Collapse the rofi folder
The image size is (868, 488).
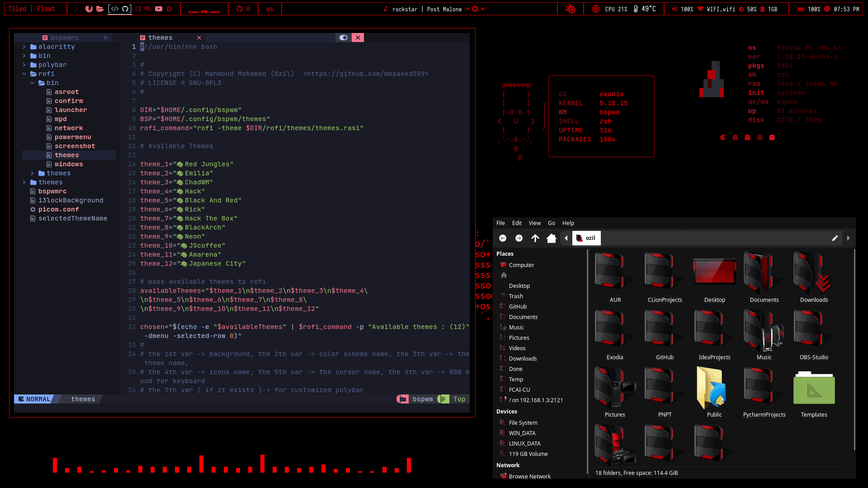click(x=24, y=74)
